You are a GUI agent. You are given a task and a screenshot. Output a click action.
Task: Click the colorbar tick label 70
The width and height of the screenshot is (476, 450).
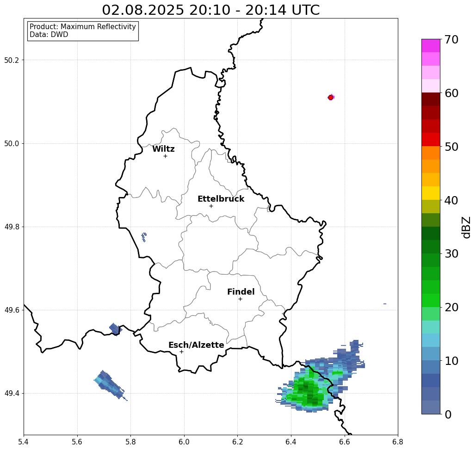point(451,39)
